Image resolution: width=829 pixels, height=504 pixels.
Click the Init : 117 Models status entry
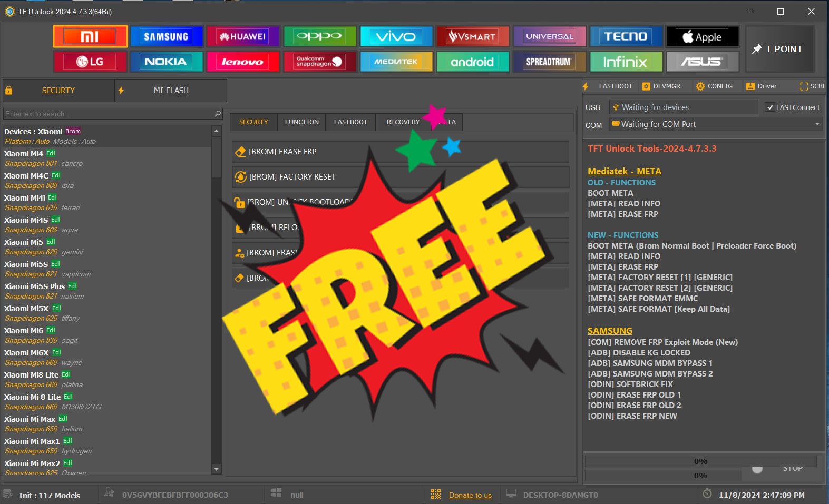click(x=50, y=495)
